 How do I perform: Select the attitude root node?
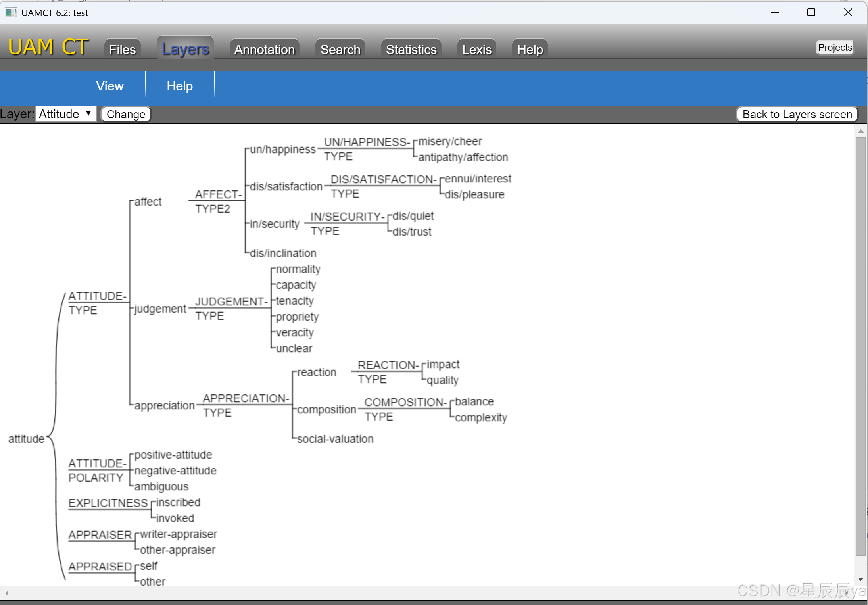coord(26,438)
